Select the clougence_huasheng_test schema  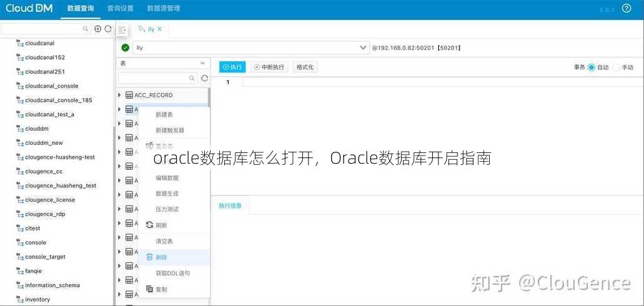(x=61, y=185)
